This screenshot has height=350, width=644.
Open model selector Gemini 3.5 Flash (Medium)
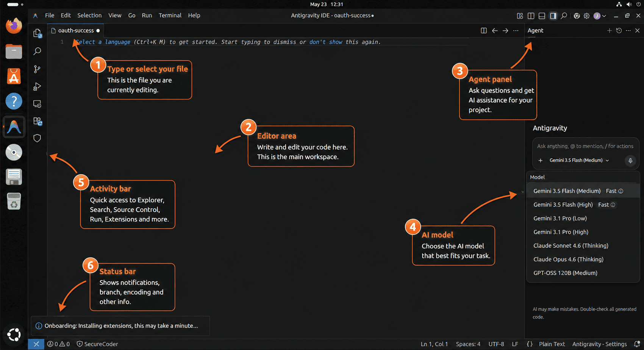(x=579, y=160)
